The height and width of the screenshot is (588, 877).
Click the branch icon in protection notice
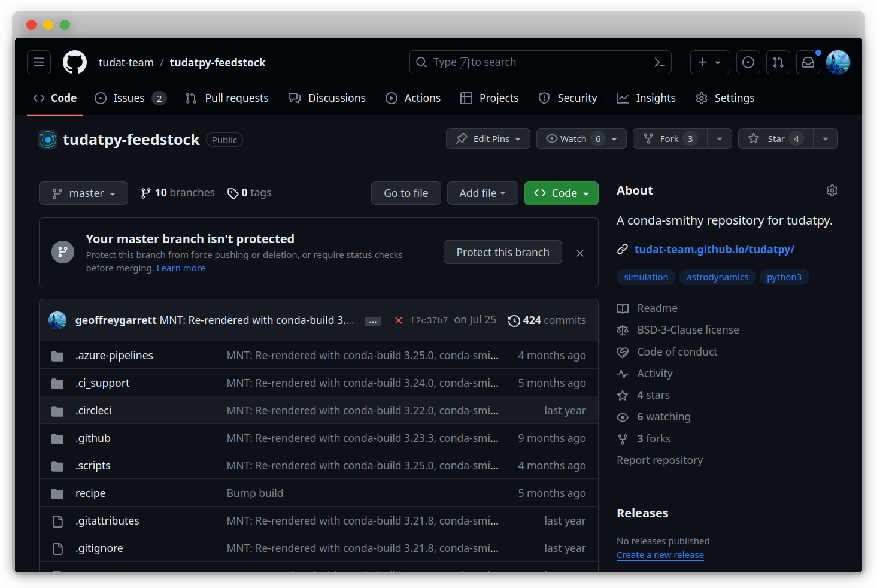click(63, 252)
